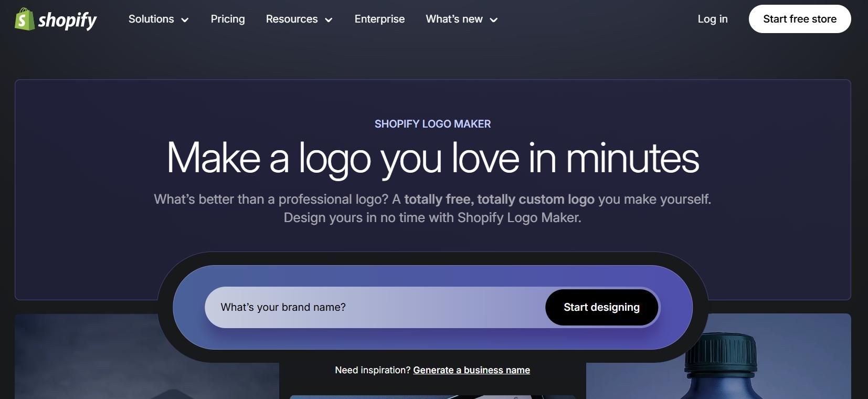Click the Make a logo headline
This screenshot has height=399, width=868.
pos(432,157)
